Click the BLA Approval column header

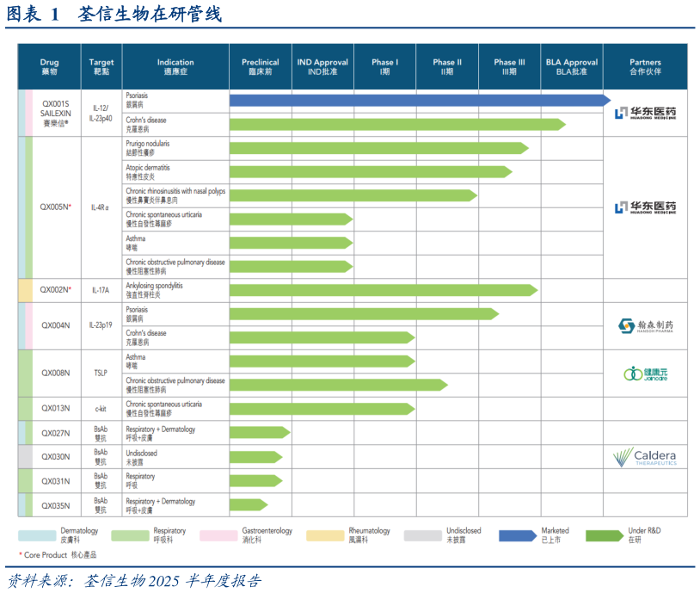(572, 66)
